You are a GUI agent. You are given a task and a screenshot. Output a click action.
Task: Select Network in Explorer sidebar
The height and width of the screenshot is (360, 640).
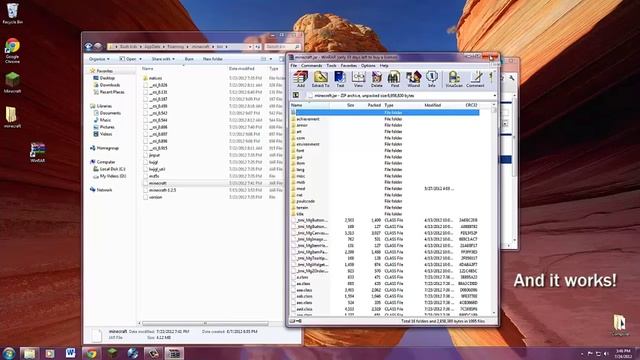(104, 190)
